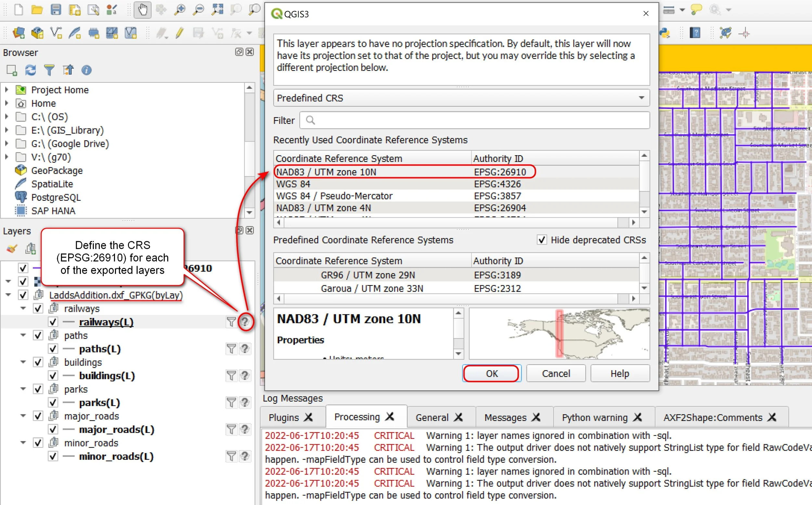Select the Zoom In tool
Viewport: 812px width, 505px height.
tap(180, 10)
